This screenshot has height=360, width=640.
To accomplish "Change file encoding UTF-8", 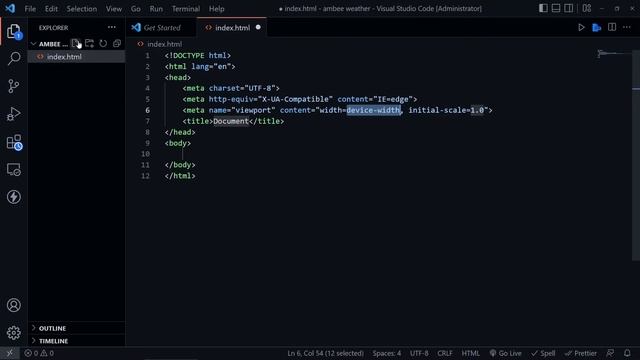I will (419, 353).
